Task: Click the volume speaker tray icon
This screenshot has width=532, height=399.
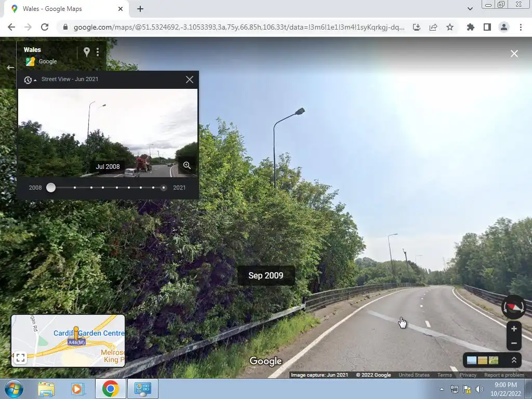Action: point(479,389)
